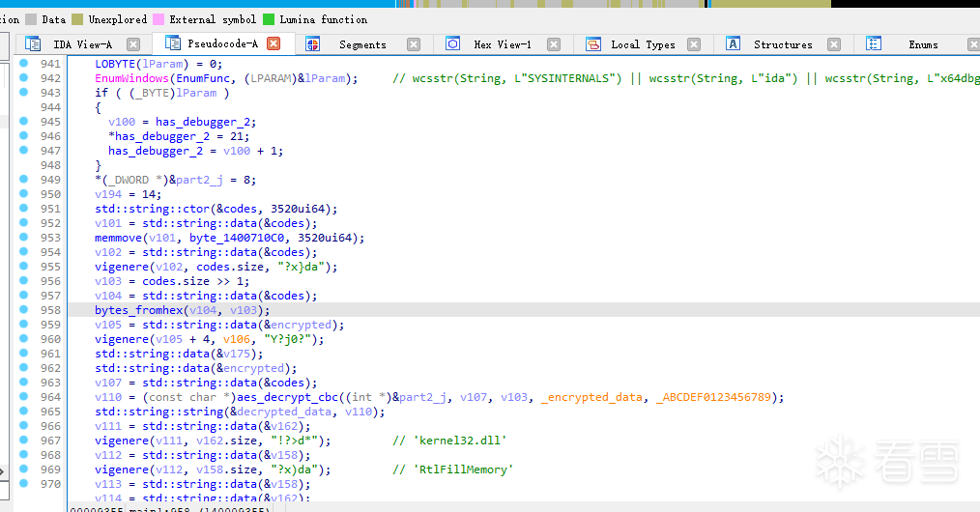
Task: Close the Local Types tab
Action: 694,44
